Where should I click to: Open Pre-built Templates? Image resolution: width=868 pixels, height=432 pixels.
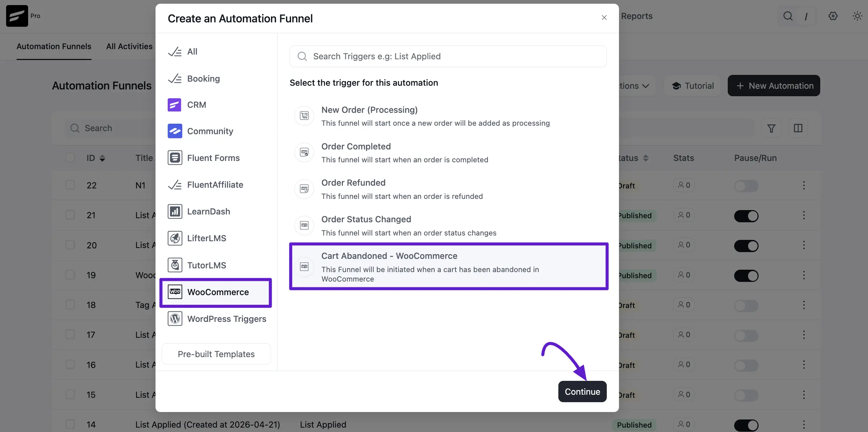pyautogui.click(x=216, y=354)
